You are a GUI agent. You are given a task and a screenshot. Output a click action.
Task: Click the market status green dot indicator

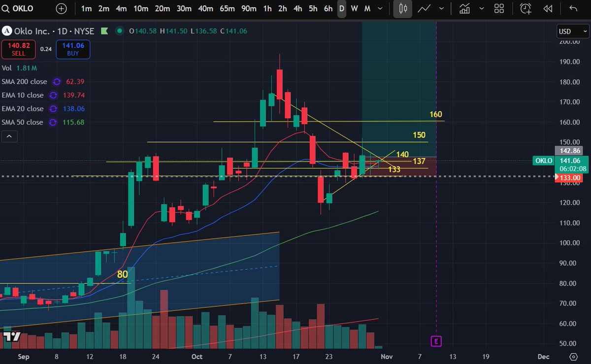tap(119, 31)
